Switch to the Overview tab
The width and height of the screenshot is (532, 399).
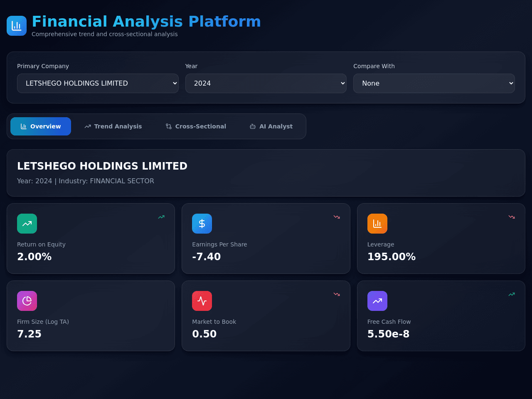click(x=41, y=126)
